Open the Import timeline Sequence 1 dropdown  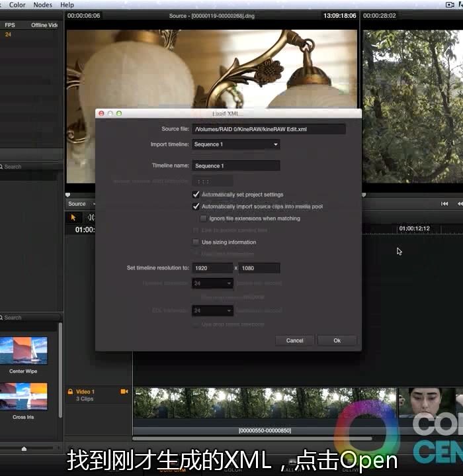[236, 144]
